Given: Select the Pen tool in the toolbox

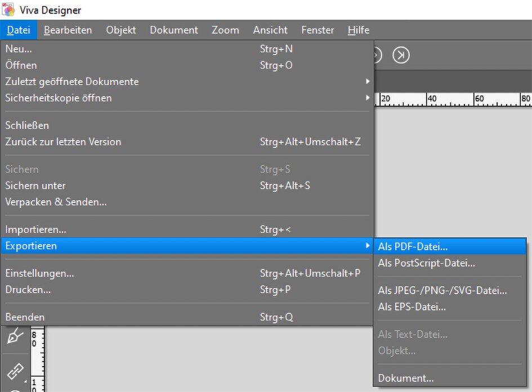Looking at the screenshot, I should [x=15, y=336].
